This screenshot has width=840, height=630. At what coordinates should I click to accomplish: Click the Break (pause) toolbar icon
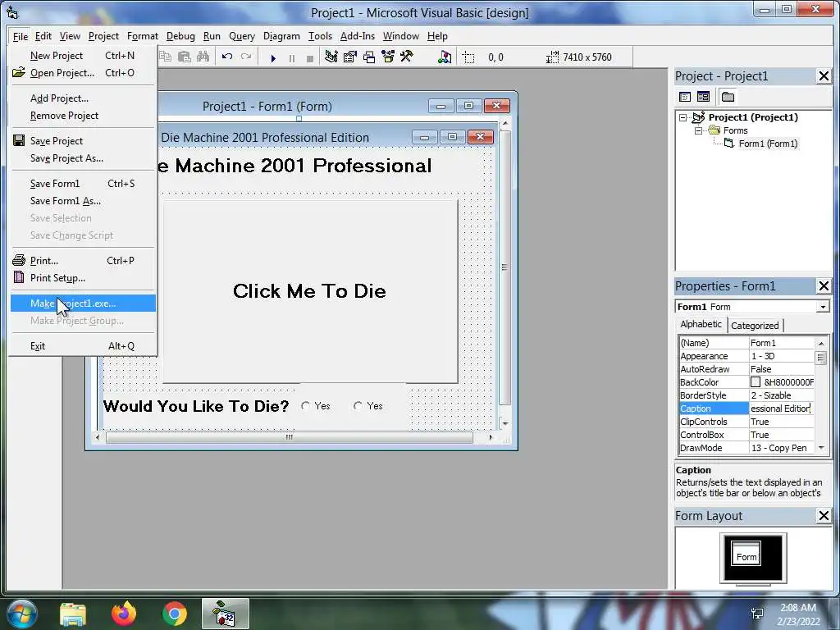click(x=292, y=58)
